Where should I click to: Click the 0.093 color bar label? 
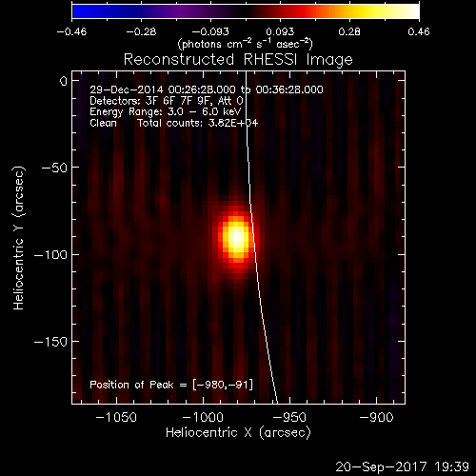pos(280,31)
